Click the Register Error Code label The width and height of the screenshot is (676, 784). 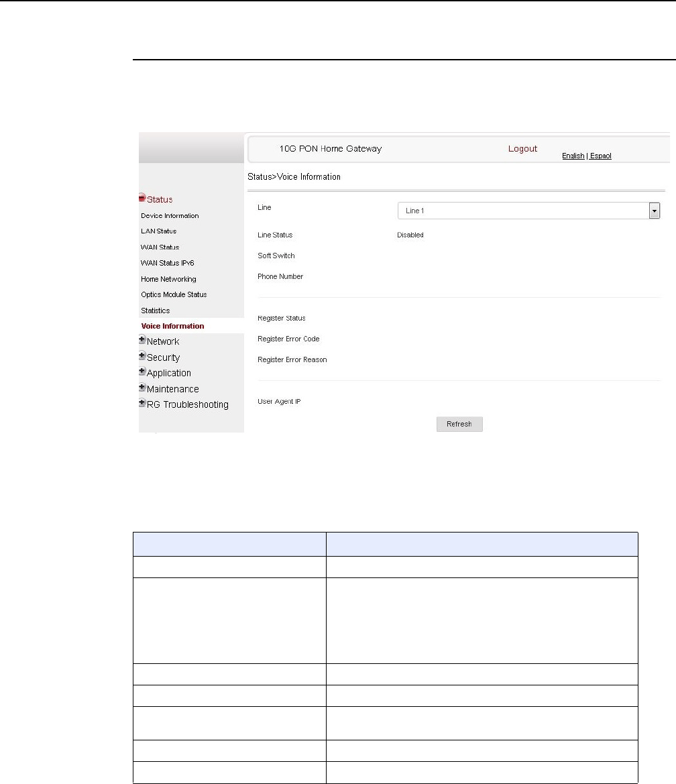coord(288,339)
